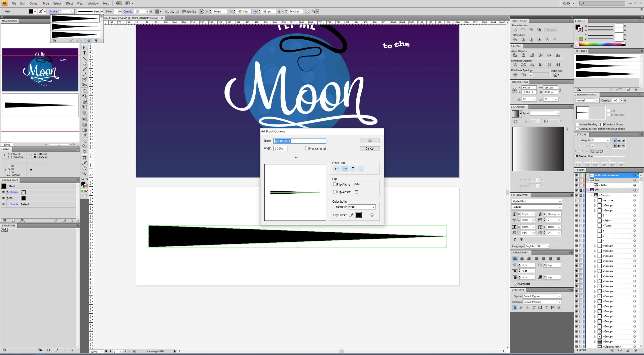Select the Rotate tool in toolbox
Screen dimensions: 644x355
point(85,91)
